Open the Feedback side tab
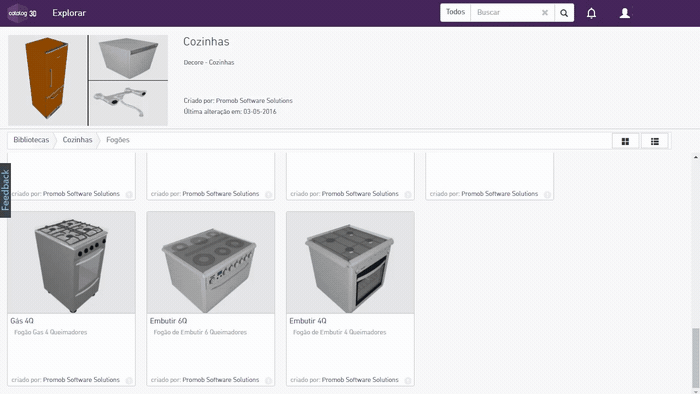This screenshot has width=700, height=394. [x=5, y=190]
